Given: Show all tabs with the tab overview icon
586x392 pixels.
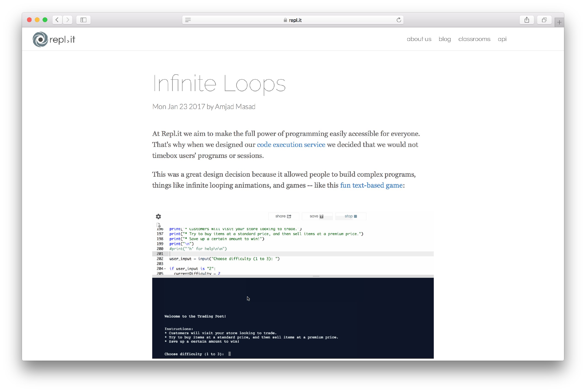Looking at the screenshot, I should pyautogui.click(x=544, y=20).
